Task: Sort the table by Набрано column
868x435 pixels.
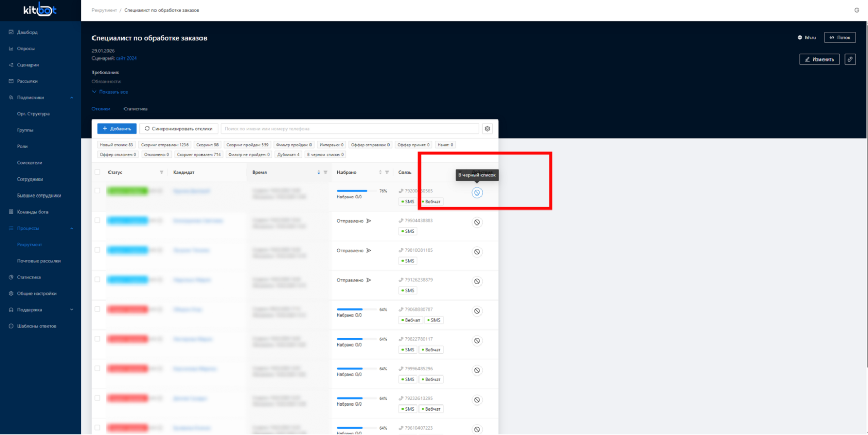Action: point(380,172)
